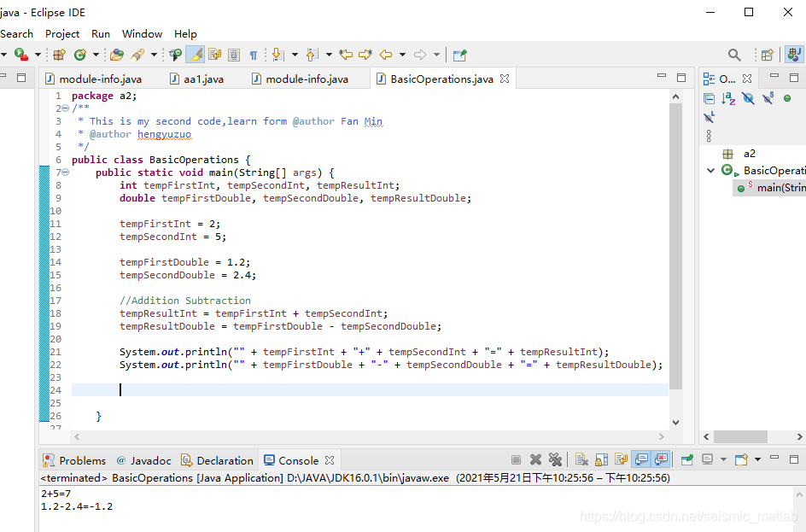
Task: Toggle Hide Static Members in Outline
Action: click(768, 97)
